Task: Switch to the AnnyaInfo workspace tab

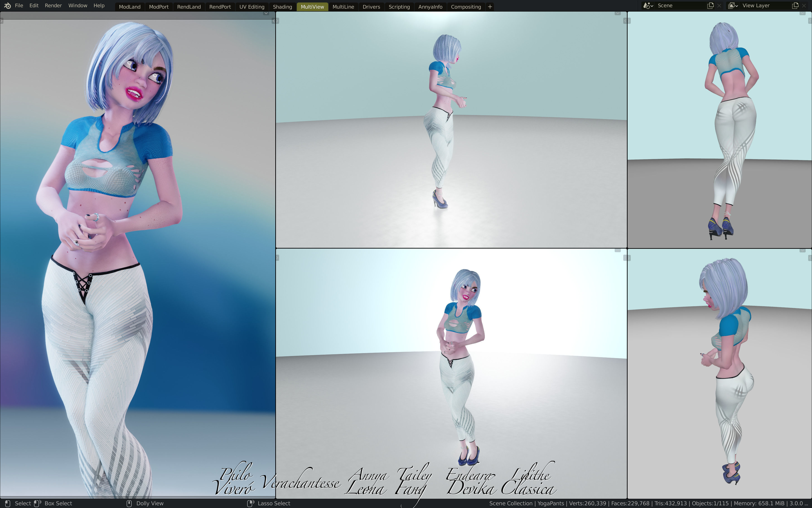Action: pos(430,7)
